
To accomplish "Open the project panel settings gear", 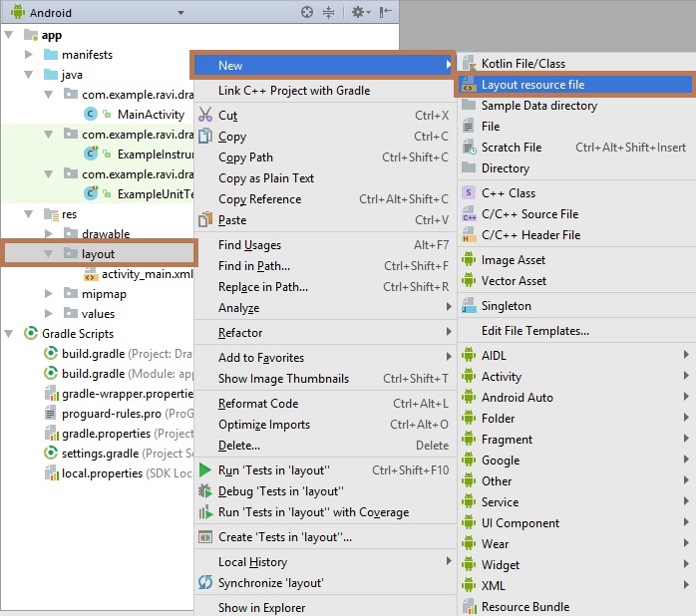I will coord(361,12).
